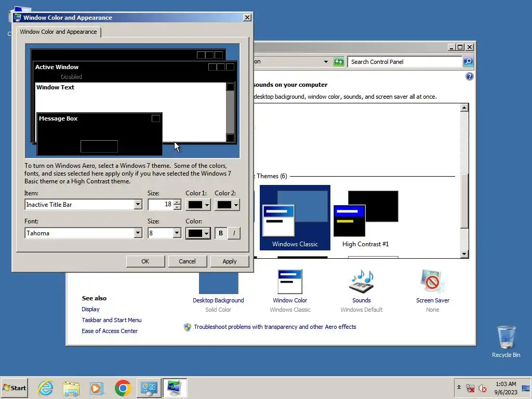Click the Disabled menu item in preview
Viewport: 532px width, 399px height.
(x=71, y=77)
